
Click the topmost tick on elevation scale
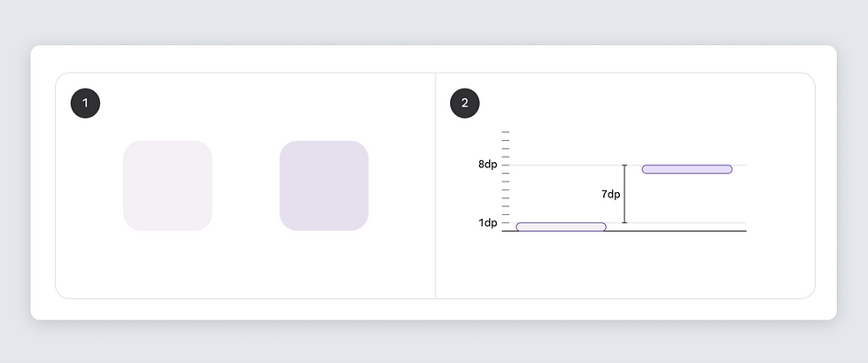click(x=506, y=132)
